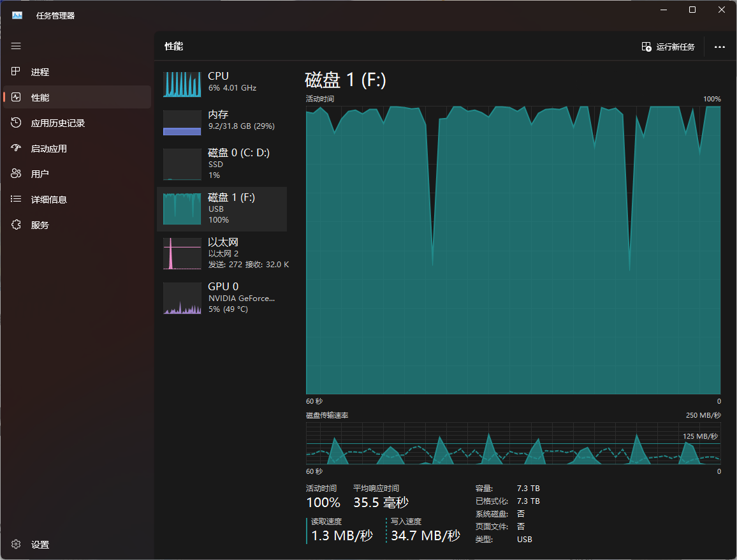Maximize the Task Manager window
Image resolution: width=737 pixels, height=560 pixels.
point(692,10)
